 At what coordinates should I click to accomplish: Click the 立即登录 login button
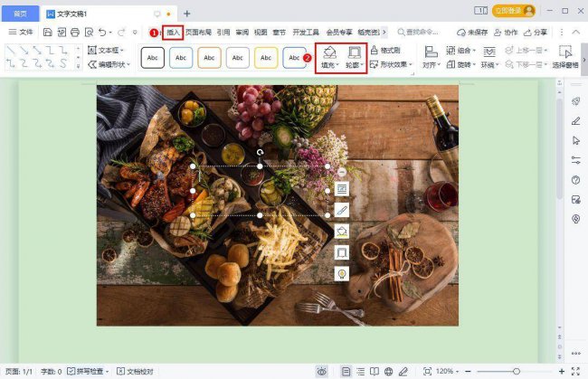click(514, 11)
